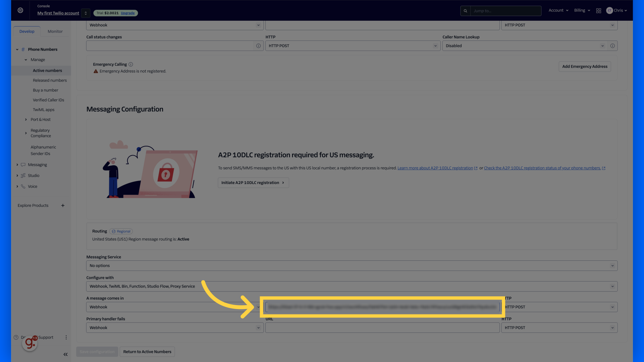Screen dimensions: 644x362
Task: Open Primary handler fails HTTP POST dropdown
Action: coord(559,328)
